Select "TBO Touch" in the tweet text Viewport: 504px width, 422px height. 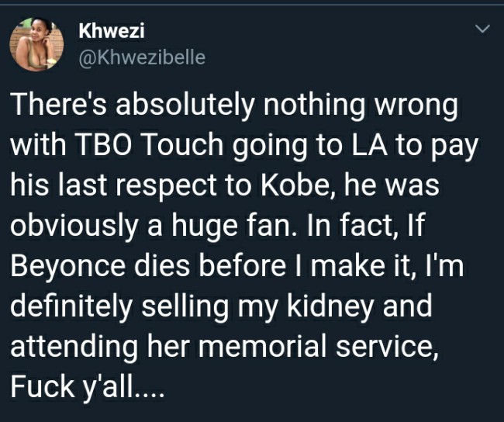tap(149, 145)
